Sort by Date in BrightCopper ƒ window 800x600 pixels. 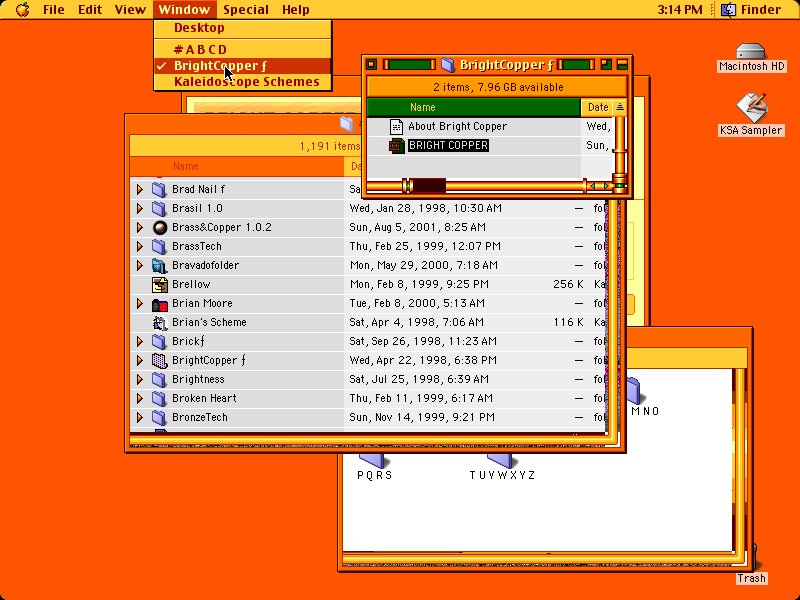(597, 108)
